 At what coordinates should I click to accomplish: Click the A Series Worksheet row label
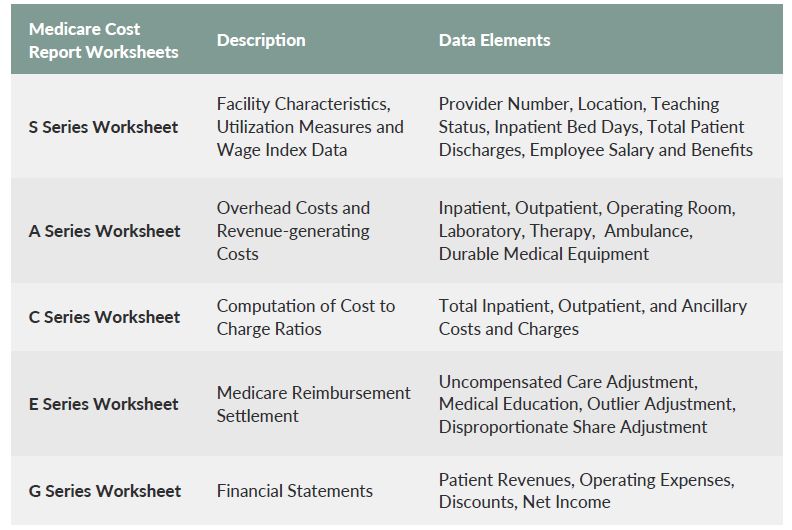point(105,231)
